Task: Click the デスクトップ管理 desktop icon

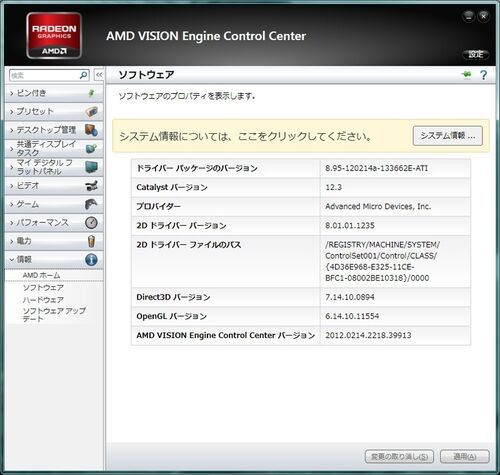Action: point(91,130)
